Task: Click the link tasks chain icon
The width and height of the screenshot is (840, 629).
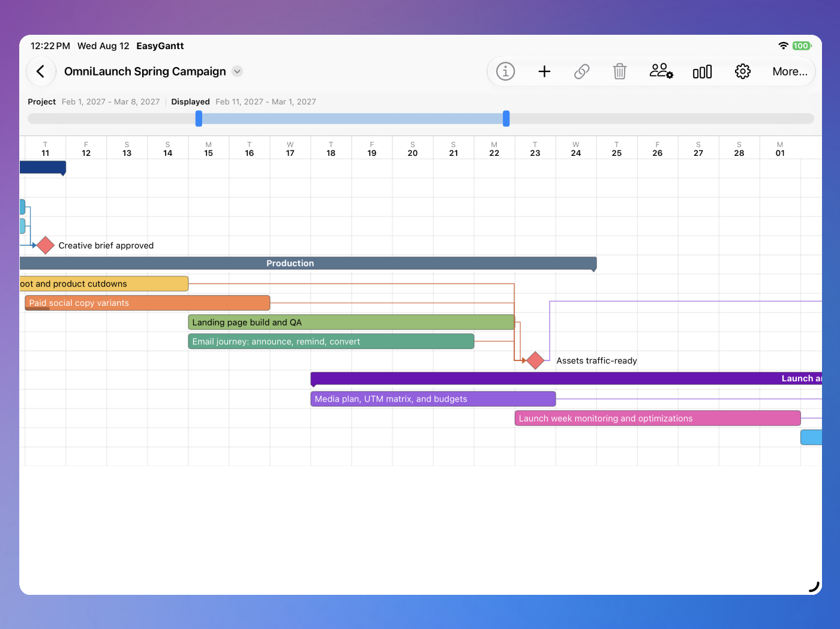Action: coord(582,71)
